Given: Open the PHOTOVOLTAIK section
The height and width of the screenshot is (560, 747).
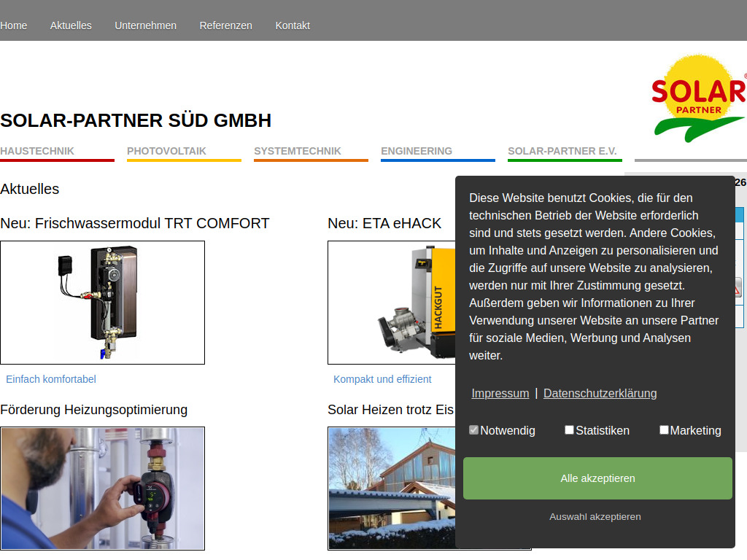Looking at the screenshot, I should tap(166, 151).
